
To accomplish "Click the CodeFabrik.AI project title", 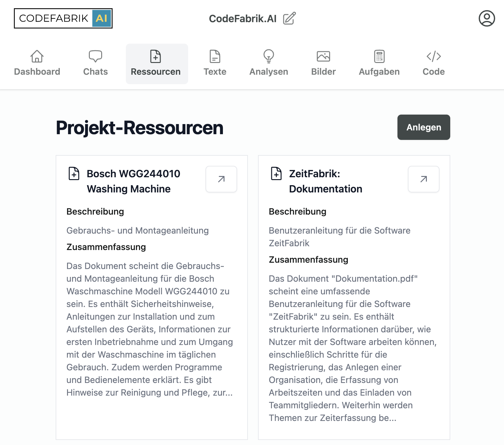I will tap(243, 19).
